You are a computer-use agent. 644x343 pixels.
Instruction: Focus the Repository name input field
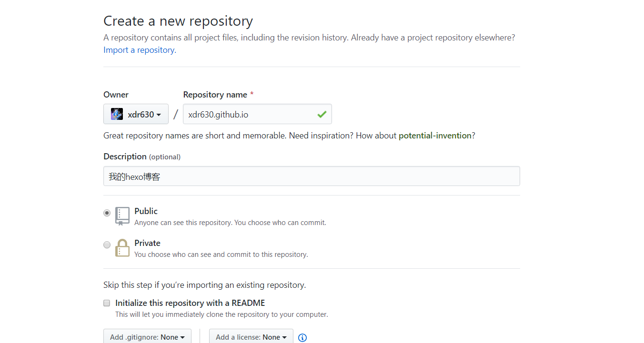click(257, 114)
